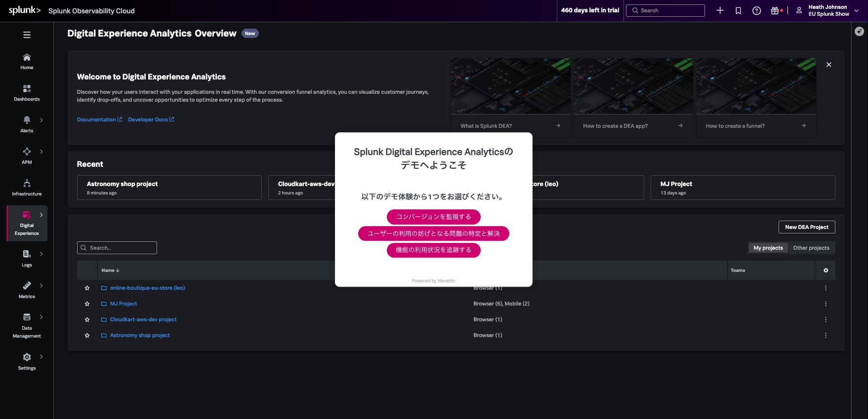Open actions menu for Astronomy shop project row
This screenshot has width=868, height=419.
coord(826,336)
